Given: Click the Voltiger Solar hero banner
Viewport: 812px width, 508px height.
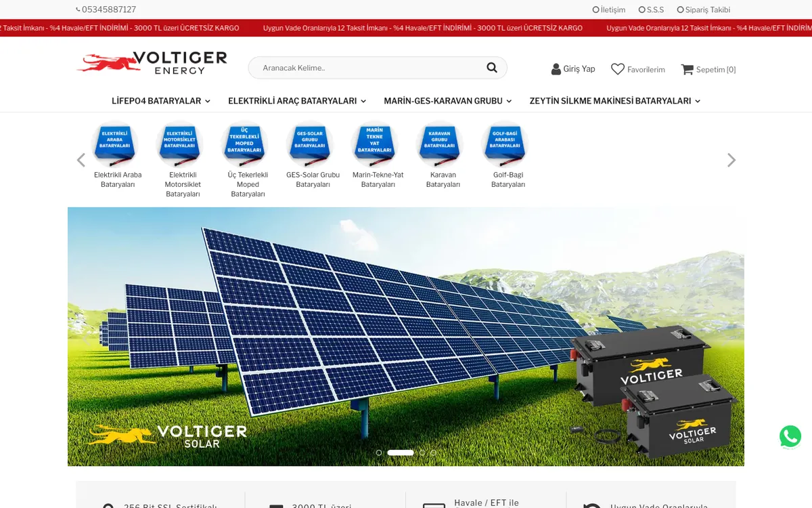Looking at the screenshot, I should pyautogui.click(x=406, y=337).
